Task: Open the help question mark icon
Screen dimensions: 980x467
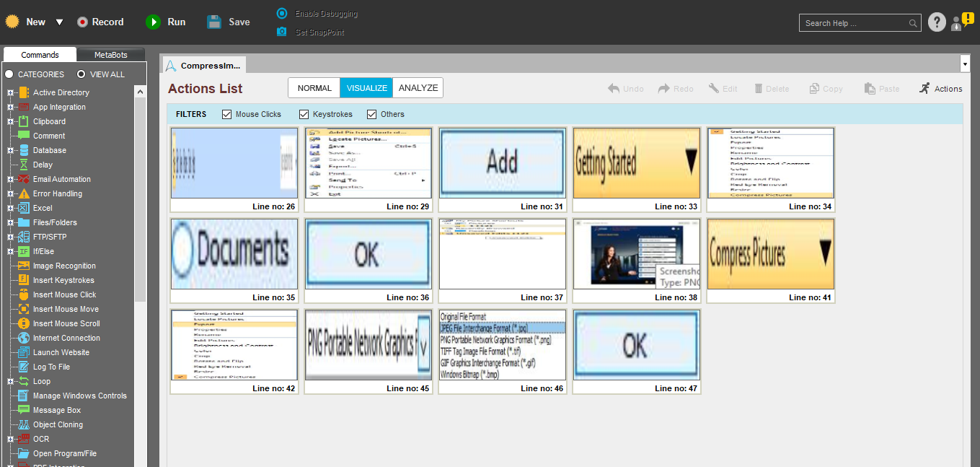Action: 937,22
